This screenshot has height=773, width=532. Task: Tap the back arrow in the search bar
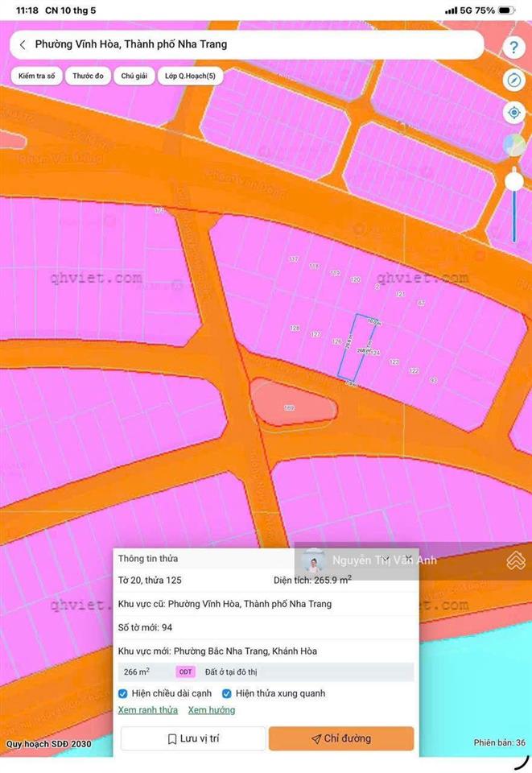[23, 45]
